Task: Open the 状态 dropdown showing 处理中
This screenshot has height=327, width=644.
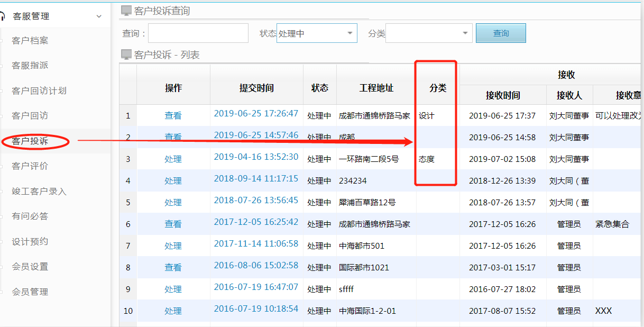Action: pos(317,33)
